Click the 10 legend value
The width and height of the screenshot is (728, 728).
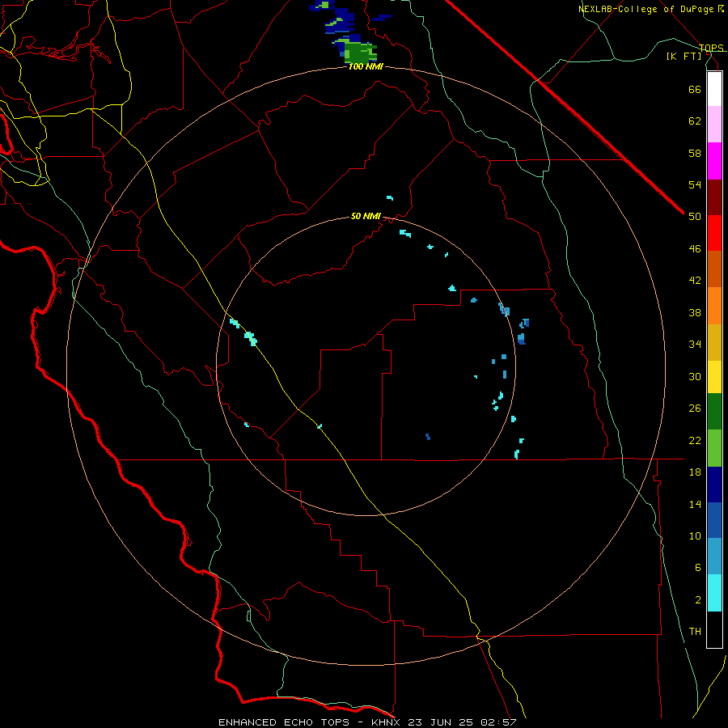(695, 535)
